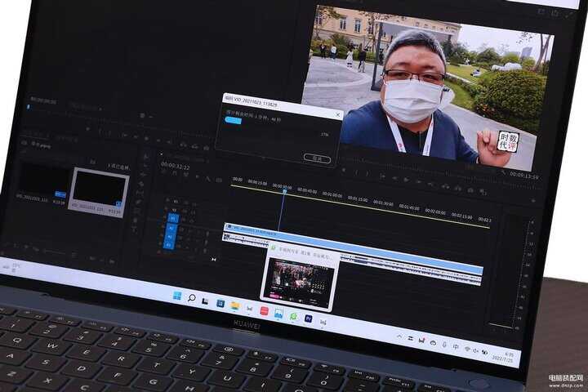
Task: Select the selected clip thumbnail in project panel
Action: tap(98, 189)
